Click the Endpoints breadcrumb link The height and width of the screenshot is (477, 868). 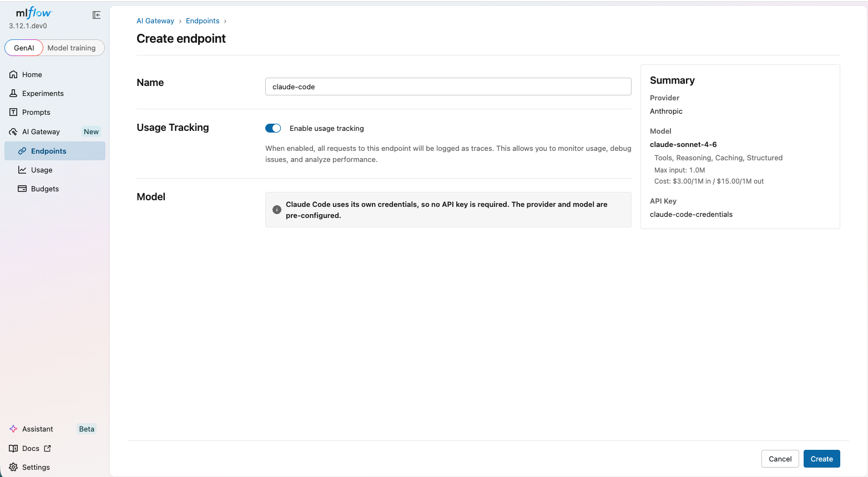pyautogui.click(x=203, y=21)
